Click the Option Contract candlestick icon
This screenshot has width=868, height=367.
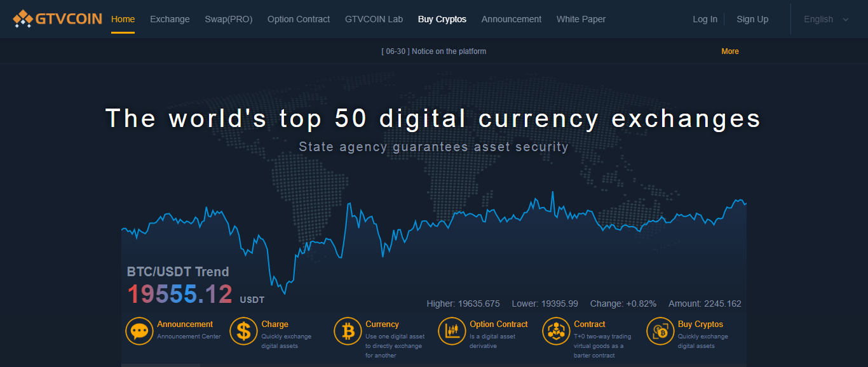452,331
